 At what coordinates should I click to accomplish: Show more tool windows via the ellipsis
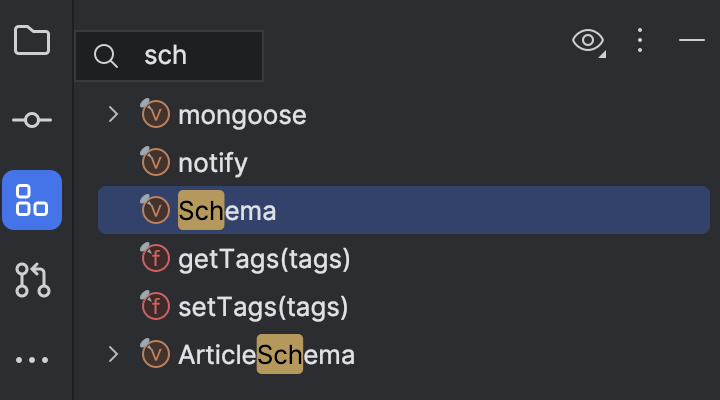(32, 360)
